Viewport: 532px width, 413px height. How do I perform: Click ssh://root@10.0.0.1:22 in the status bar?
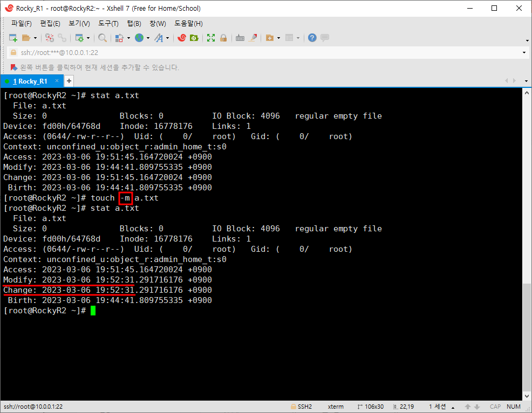(33, 407)
